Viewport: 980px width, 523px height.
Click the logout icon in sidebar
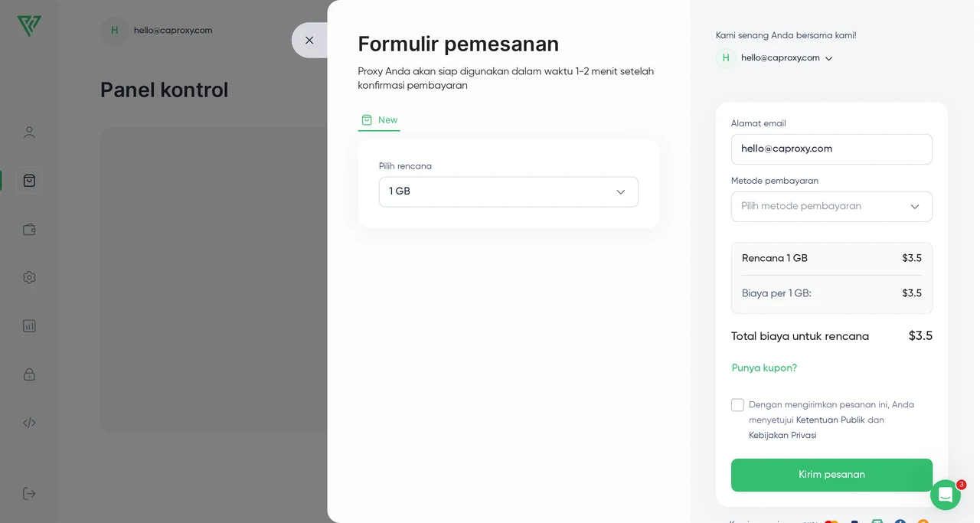[x=29, y=493]
